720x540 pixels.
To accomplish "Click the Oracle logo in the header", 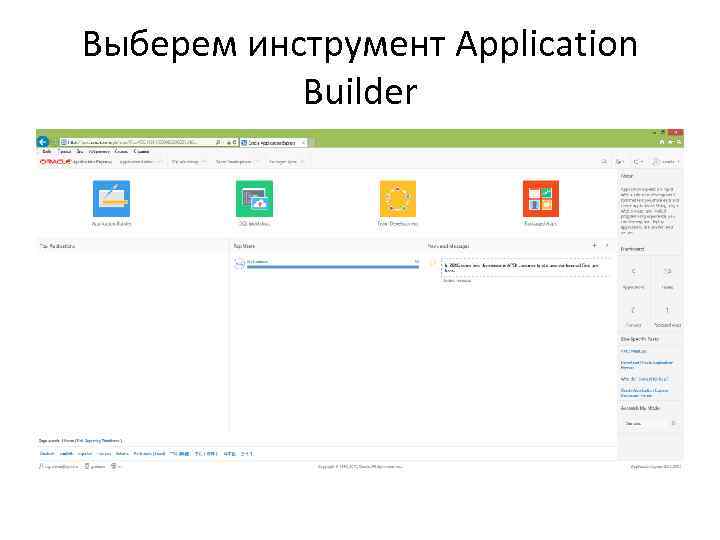I will coord(55,162).
